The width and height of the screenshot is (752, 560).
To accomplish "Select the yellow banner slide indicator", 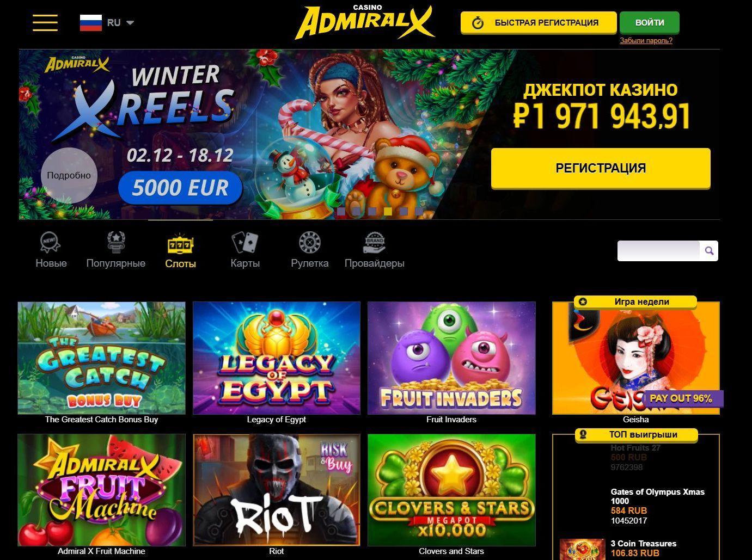I will pos(388,211).
